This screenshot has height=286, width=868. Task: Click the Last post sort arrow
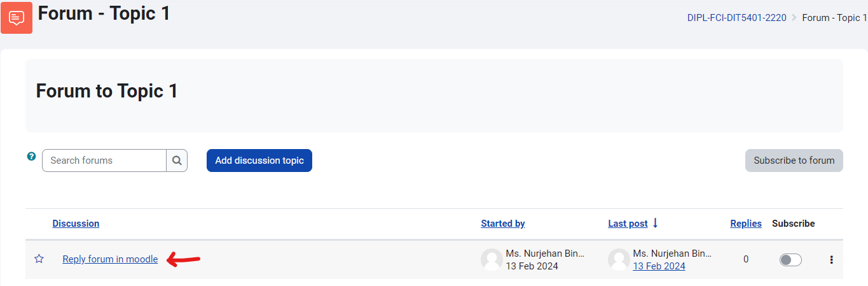click(x=656, y=223)
